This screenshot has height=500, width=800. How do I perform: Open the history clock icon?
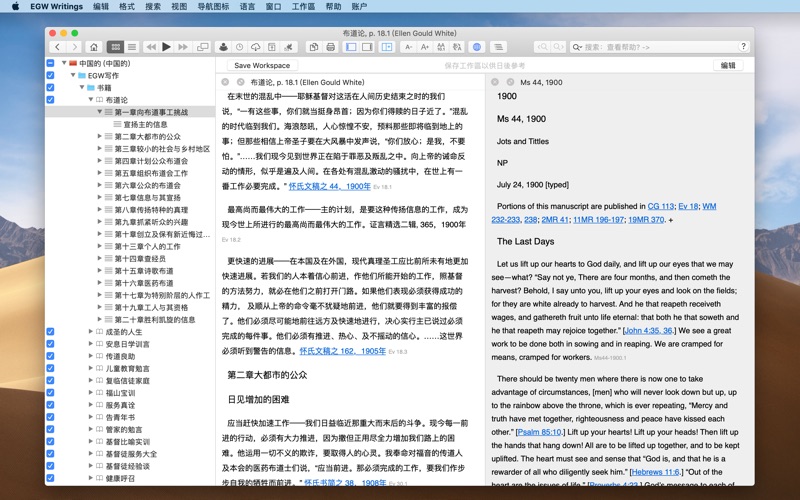239,47
